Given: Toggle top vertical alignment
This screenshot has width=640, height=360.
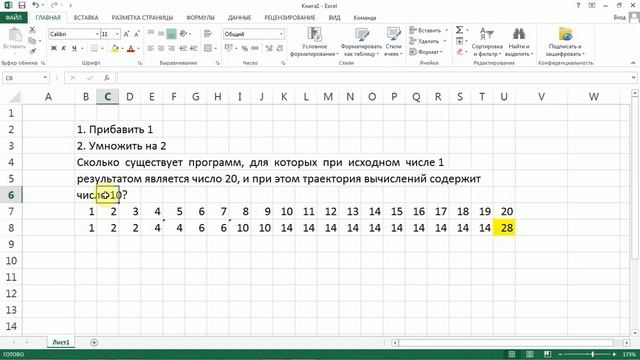Looking at the screenshot, I should (151, 33).
